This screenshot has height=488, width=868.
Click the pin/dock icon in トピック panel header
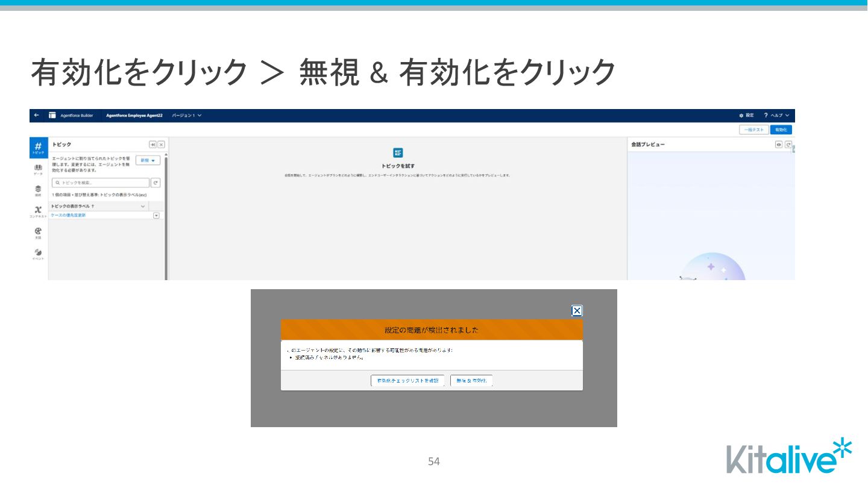point(153,145)
